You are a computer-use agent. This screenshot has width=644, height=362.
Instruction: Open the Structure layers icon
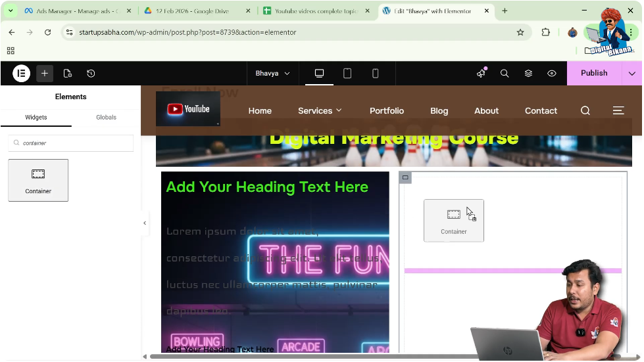click(528, 74)
